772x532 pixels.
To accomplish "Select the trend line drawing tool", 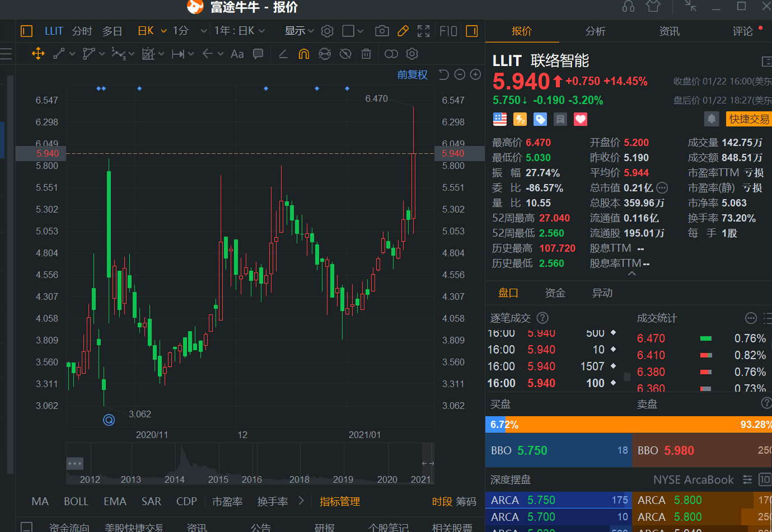I will tap(59, 54).
